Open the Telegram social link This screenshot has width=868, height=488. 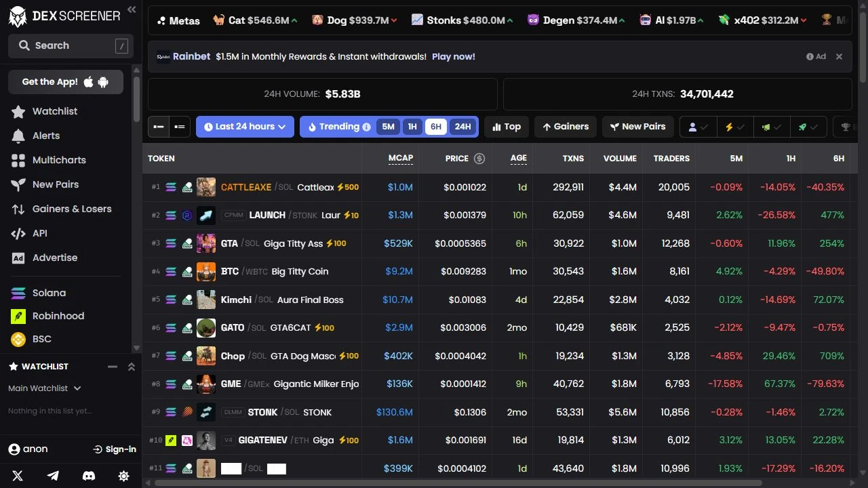pyautogui.click(x=53, y=476)
